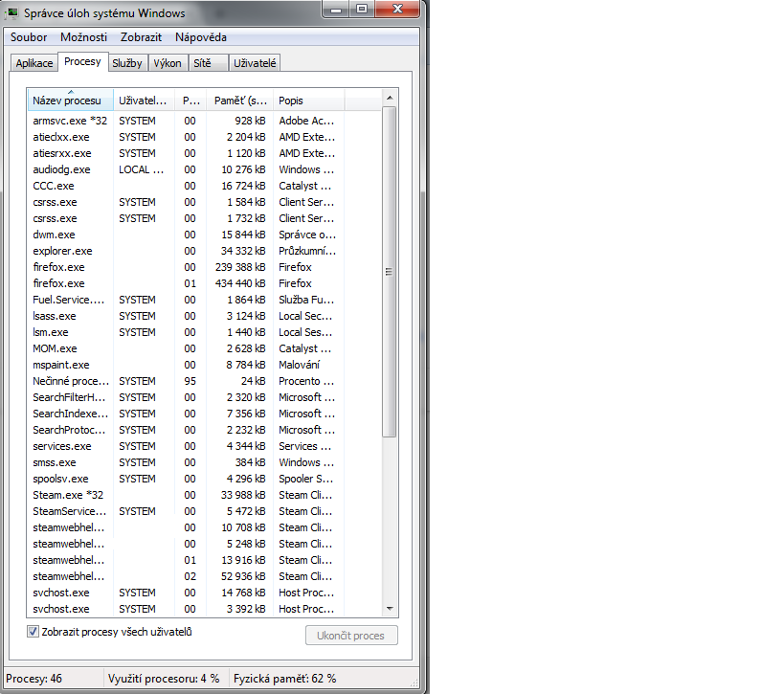Switch to the Sítě tab
Screen dimensions: 784x694
208,63
